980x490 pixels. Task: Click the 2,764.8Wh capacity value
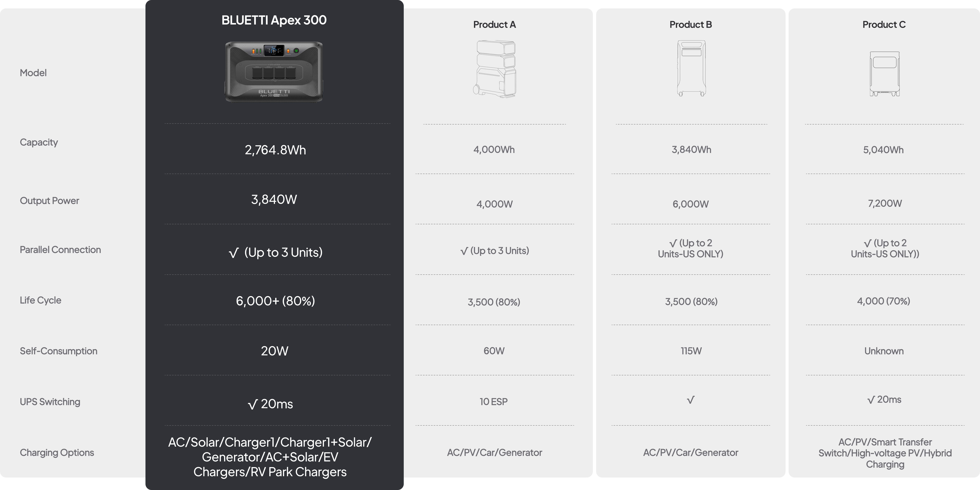(x=275, y=150)
